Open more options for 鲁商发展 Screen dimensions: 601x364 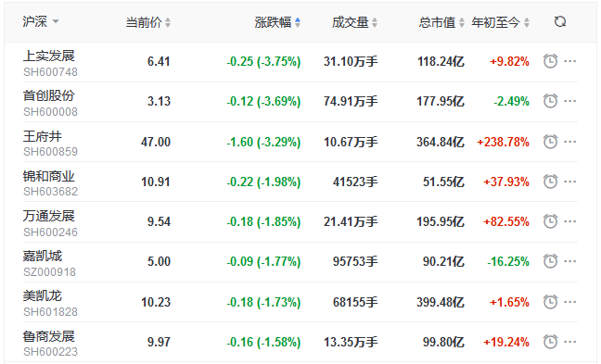tap(570, 342)
